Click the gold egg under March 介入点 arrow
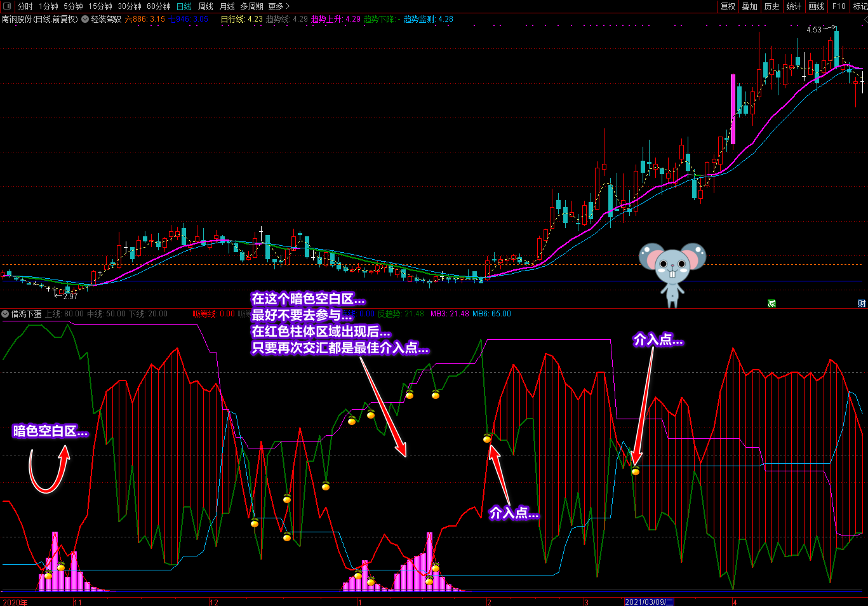The image size is (868, 606). (x=636, y=471)
